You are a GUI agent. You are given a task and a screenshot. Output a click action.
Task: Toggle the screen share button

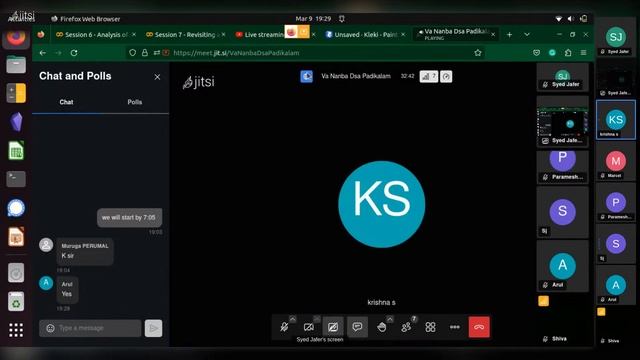333,327
